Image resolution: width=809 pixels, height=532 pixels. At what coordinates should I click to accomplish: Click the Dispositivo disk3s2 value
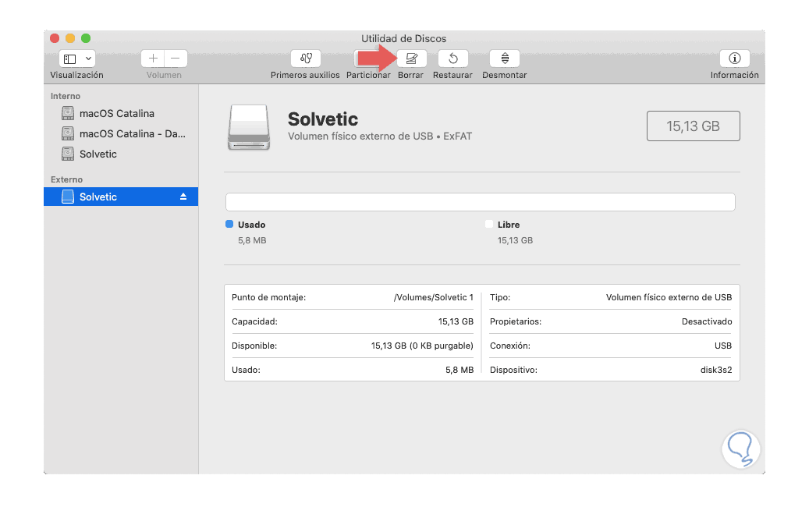pyautogui.click(x=716, y=370)
